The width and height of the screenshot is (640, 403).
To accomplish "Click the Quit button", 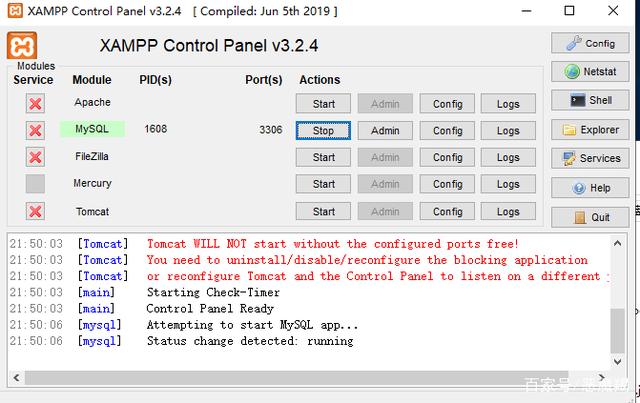I will [589, 217].
